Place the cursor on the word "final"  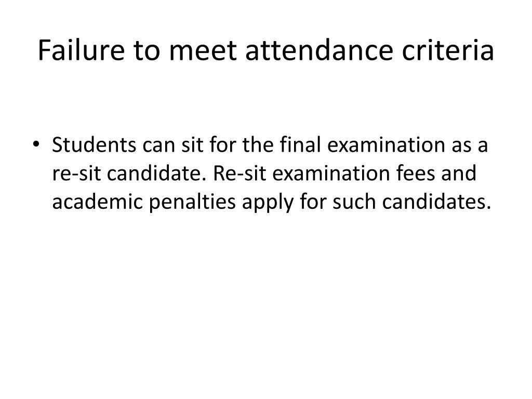pyautogui.click(x=301, y=145)
